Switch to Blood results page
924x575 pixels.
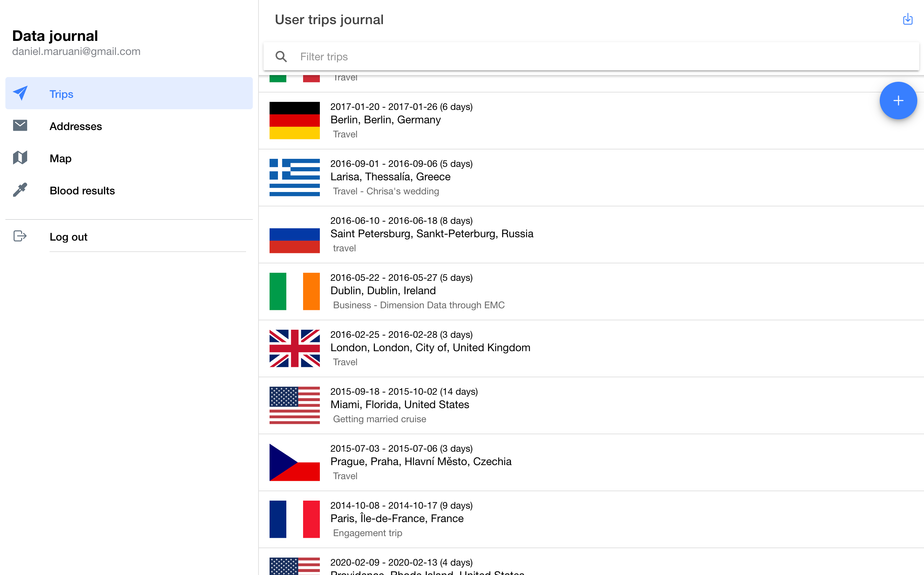pos(82,191)
